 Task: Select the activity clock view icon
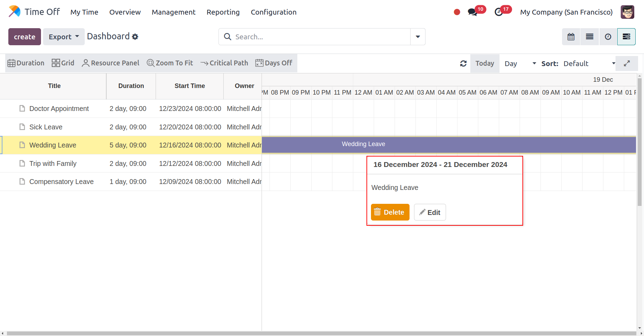tap(608, 37)
